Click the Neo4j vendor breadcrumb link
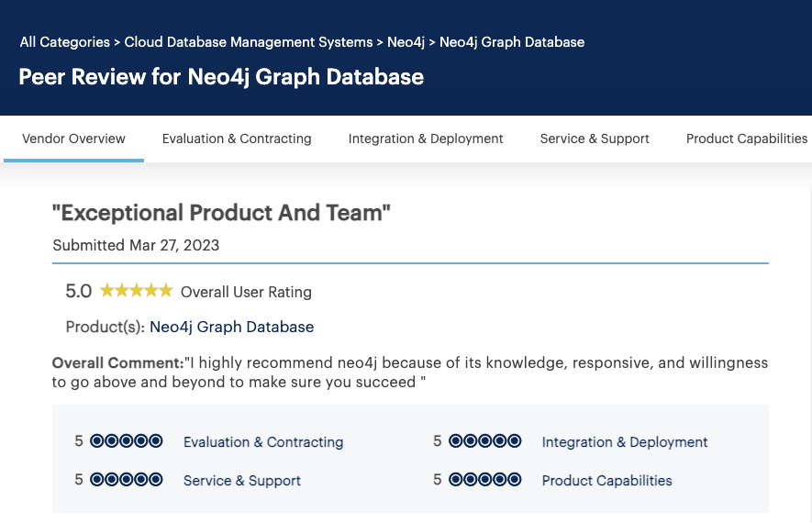Image resolution: width=812 pixels, height=523 pixels. 406,42
